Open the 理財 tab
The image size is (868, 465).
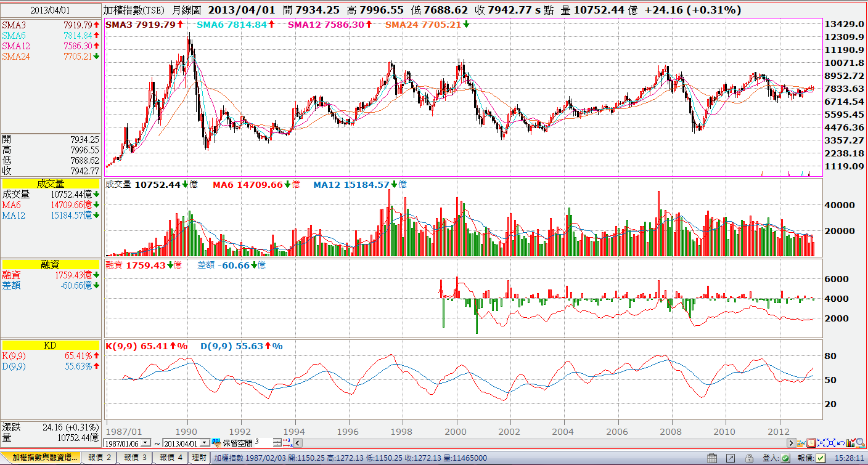pos(199,458)
